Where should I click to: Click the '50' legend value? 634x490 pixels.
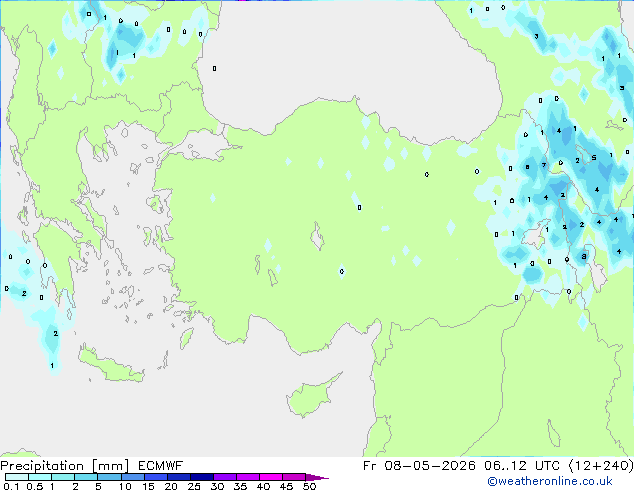tap(309, 486)
